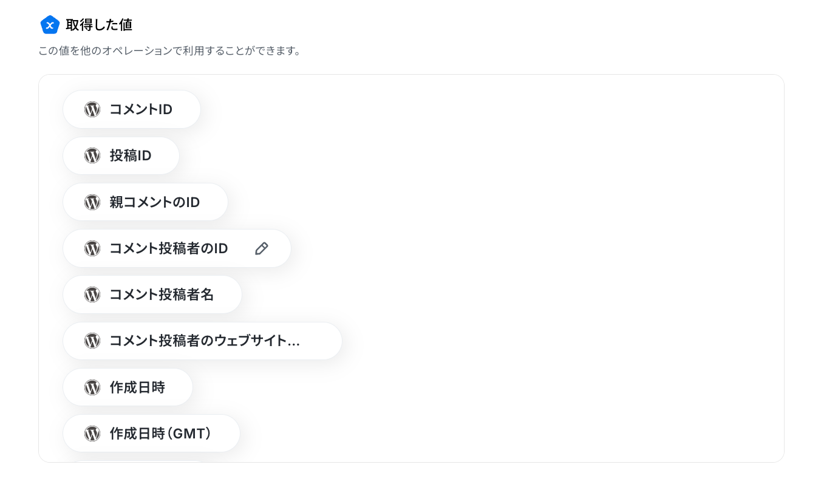Select the コメント投稿者のウェブサイト… chip label
Image resolution: width=821 pixels, height=504 pixels.
coord(205,341)
